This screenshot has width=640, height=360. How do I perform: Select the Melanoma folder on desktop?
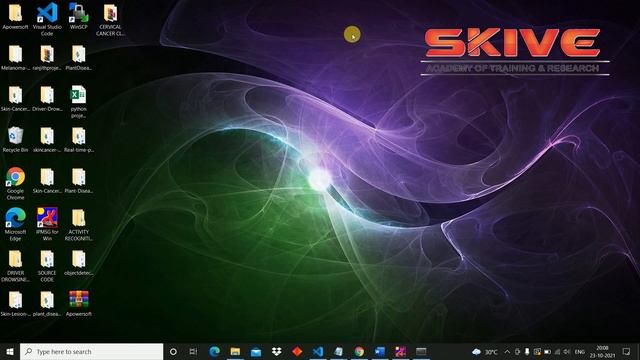[16, 58]
